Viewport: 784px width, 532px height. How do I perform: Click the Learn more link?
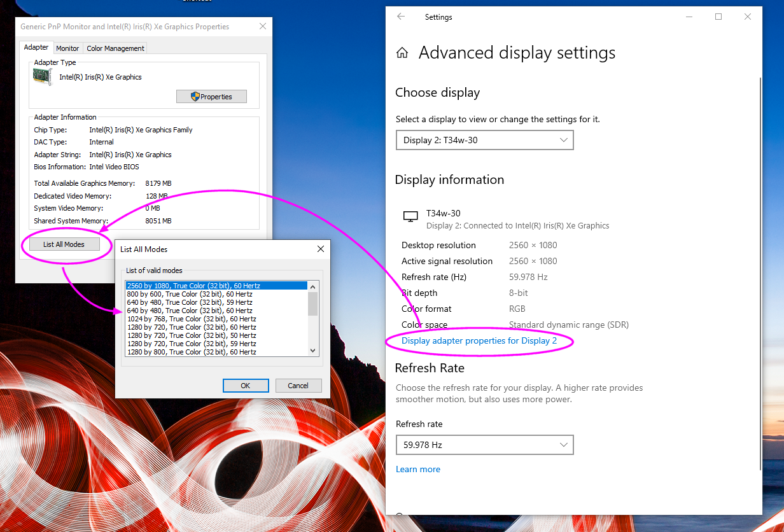(x=418, y=469)
